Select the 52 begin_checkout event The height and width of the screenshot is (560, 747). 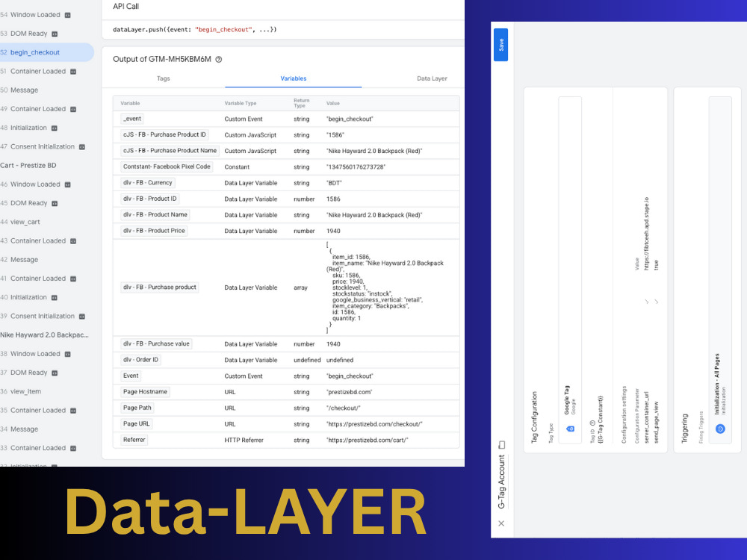46,52
